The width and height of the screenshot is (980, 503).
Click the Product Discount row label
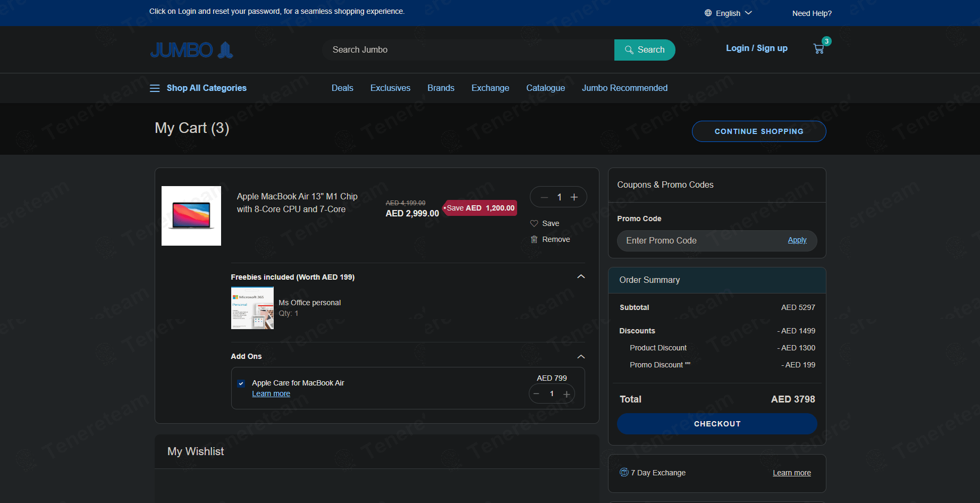click(658, 348)
